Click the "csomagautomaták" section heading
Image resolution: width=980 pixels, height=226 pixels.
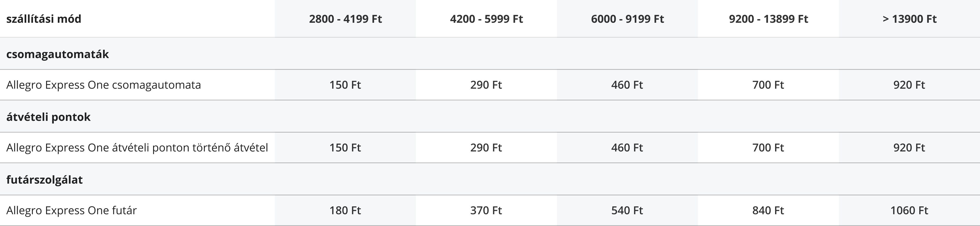pyautogui.click(x=57, y=54)
